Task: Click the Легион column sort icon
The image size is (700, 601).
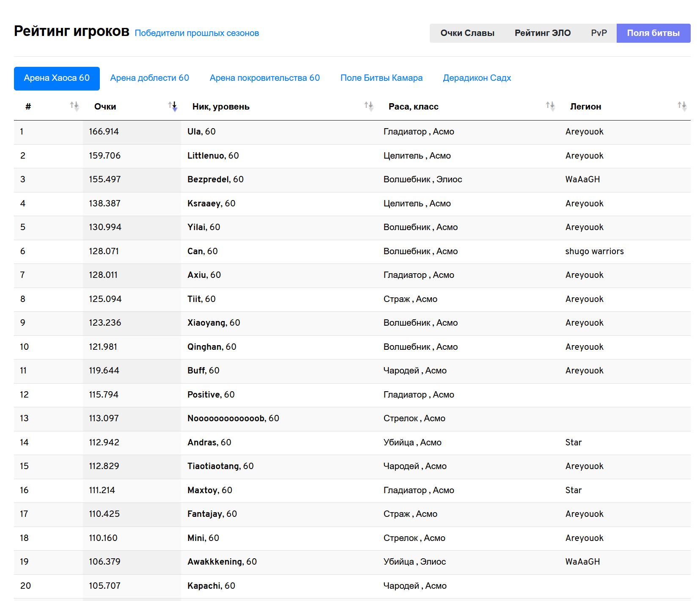Action: pyautogui.click(x=681, y=106)
